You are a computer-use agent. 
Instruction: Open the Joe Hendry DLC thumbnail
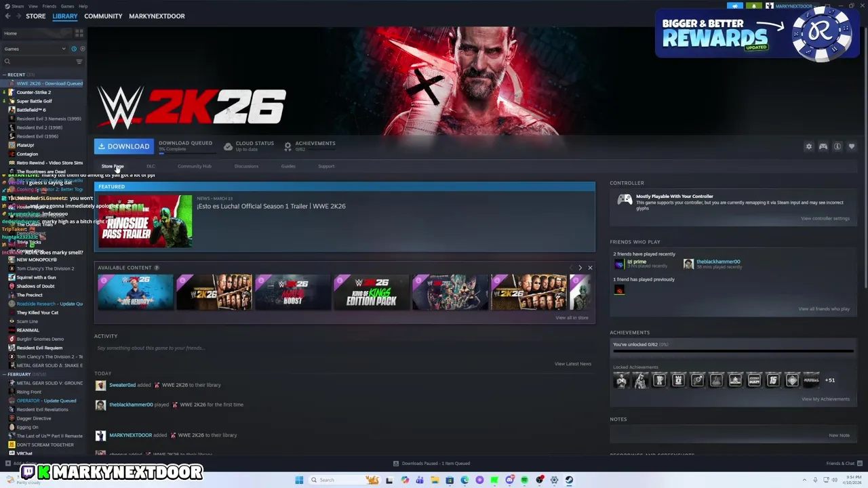[x=136, y=292]
